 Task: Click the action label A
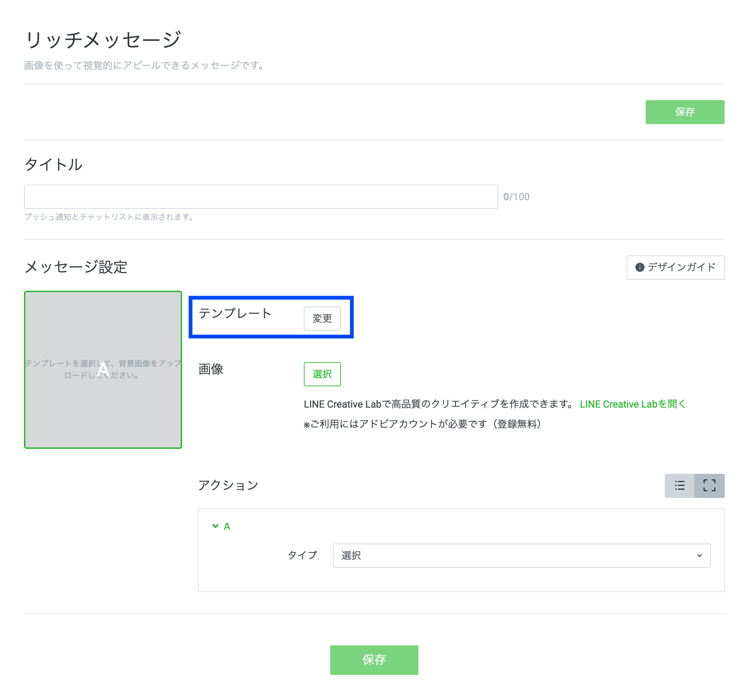coord(227,526)
